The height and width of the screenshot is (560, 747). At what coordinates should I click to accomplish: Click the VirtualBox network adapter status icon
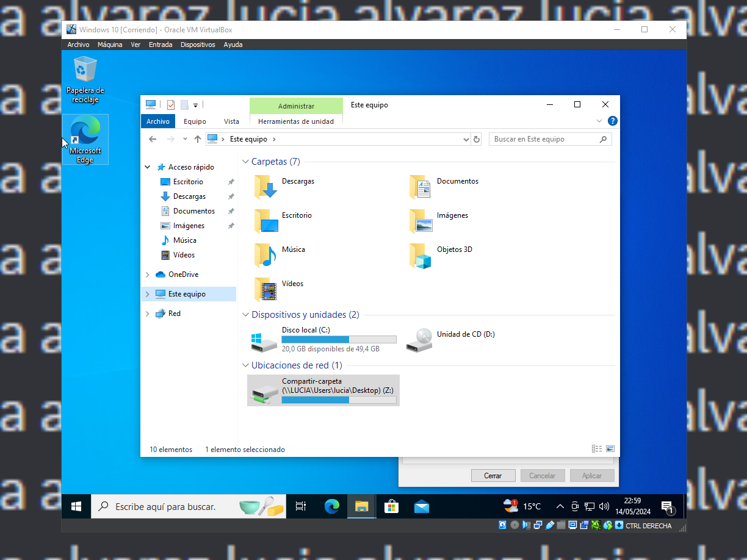(x=538, y=525)
